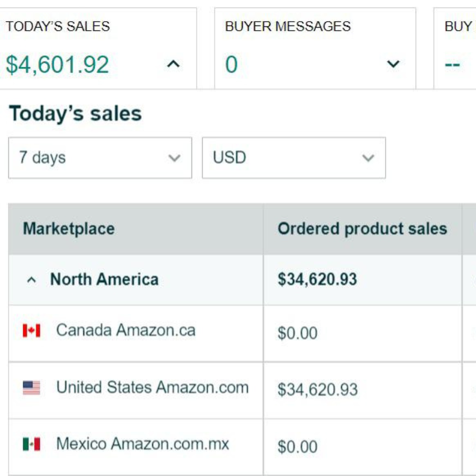This screenshot has height=476, width=476.
Task: Open the Today's Sales summary card
Action: coord(98,49)
